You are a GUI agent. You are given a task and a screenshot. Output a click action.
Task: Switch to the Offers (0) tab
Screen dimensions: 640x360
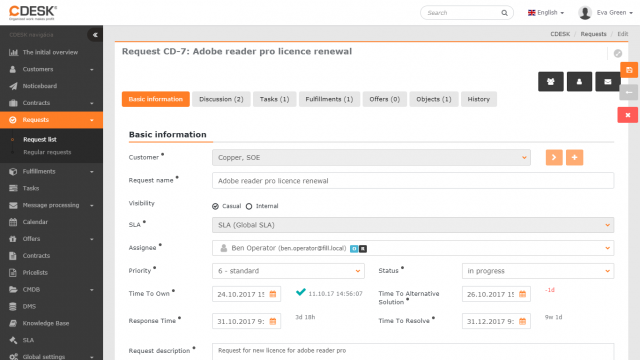coord(384,99)
